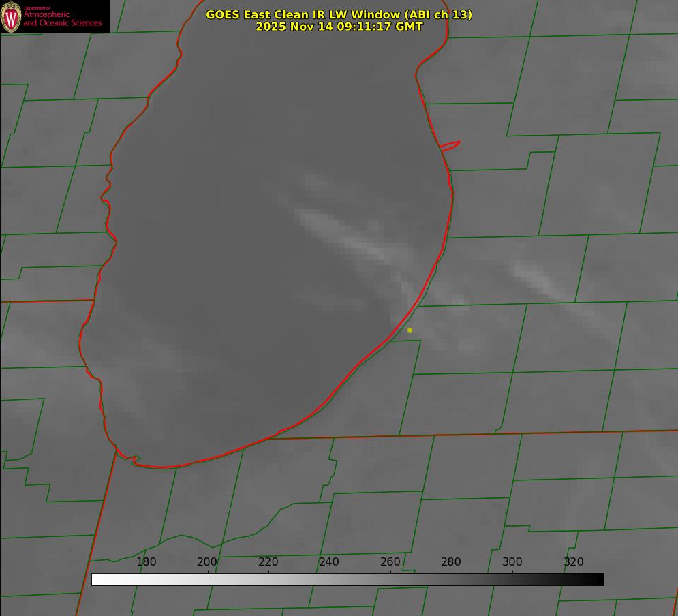678x616 pixels.
Task: Click the 180 label on the colorbar
Action: pos(147,562)
